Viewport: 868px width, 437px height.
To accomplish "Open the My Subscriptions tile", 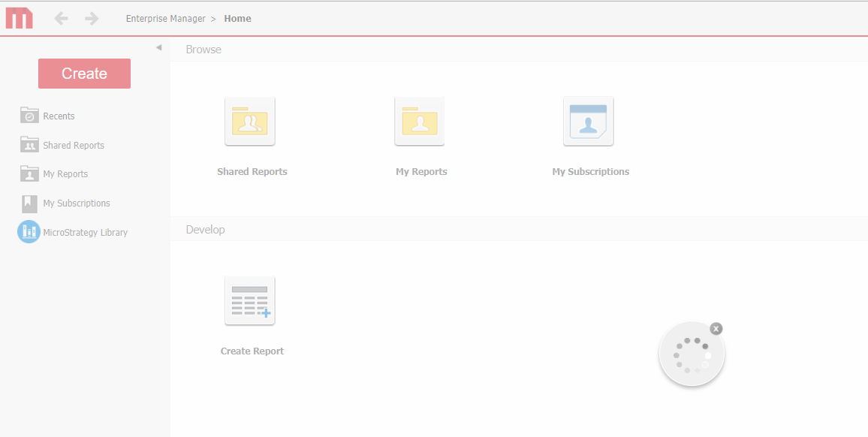I will (588, 121).
